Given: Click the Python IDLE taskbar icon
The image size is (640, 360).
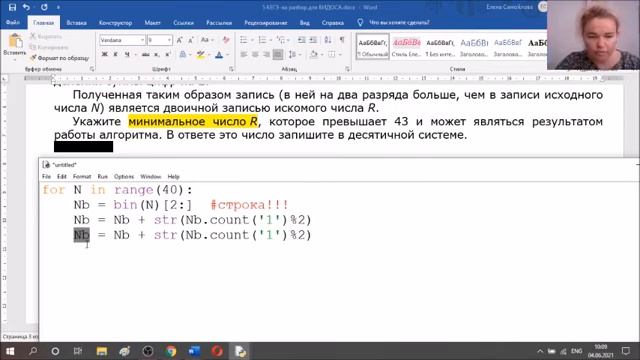Looking at the screenshot, I should pyautogui.click(x=240, y=351).
